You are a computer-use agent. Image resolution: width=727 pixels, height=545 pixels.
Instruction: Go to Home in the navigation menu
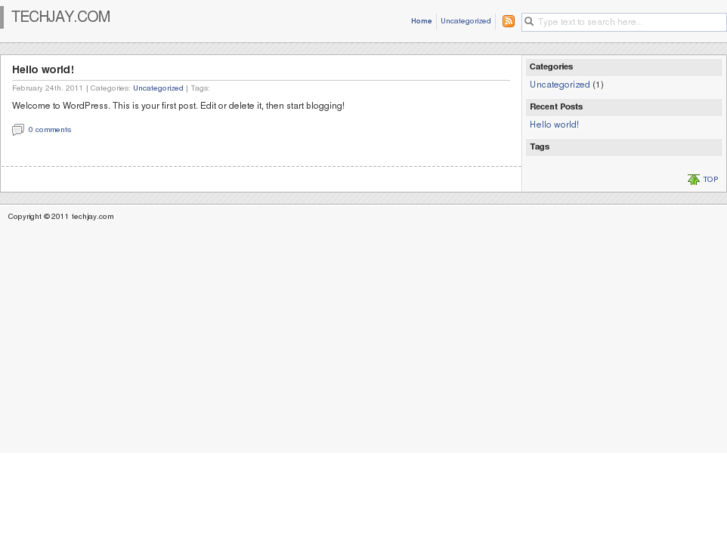421,21
